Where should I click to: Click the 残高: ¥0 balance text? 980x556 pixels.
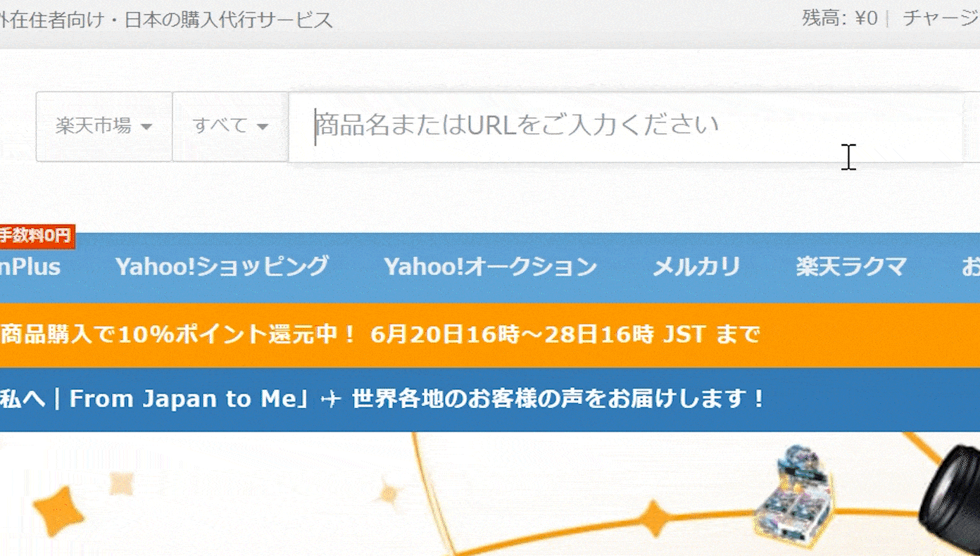coord(839,18)
